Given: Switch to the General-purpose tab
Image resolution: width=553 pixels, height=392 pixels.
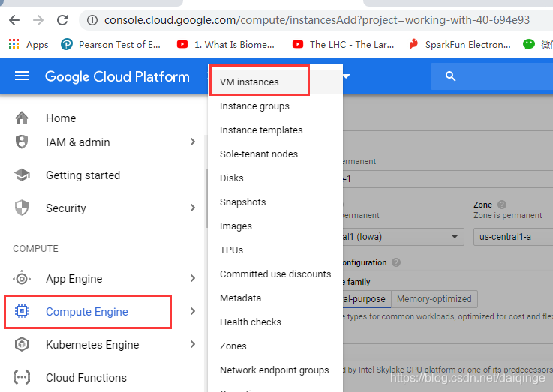Looking at the screenshot, I should tap(367, 299).
